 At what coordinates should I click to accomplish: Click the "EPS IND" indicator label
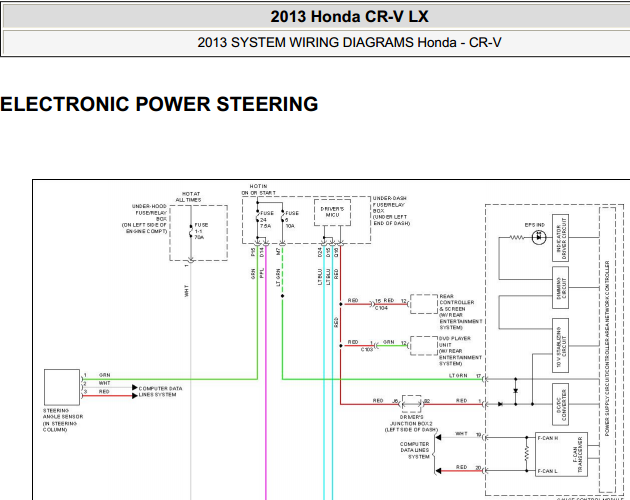(534, 225)
